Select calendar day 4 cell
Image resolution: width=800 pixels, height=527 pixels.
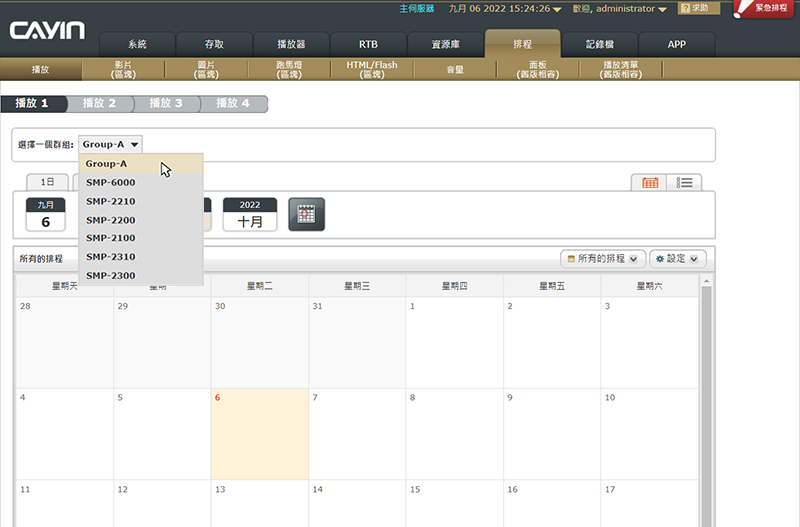64,434
